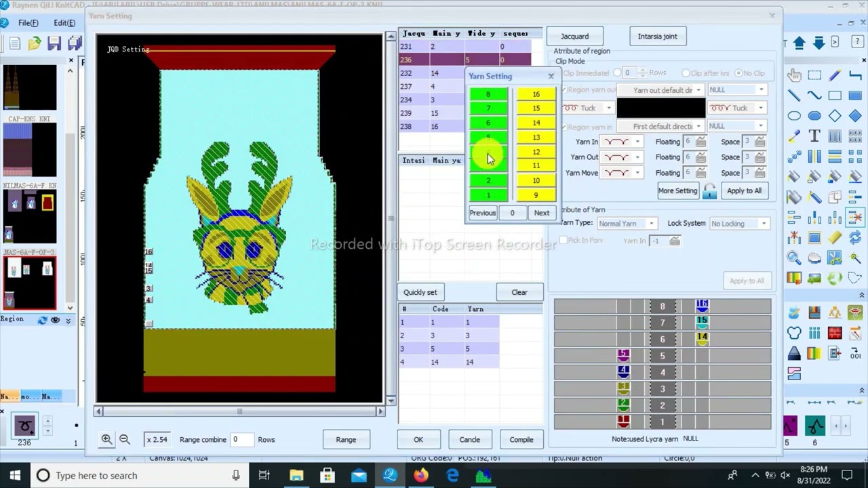The width and height of the screenshot is (868, 488).
Task: Click Next in Yarn Setting popup
Action: (x=541, y=213)
